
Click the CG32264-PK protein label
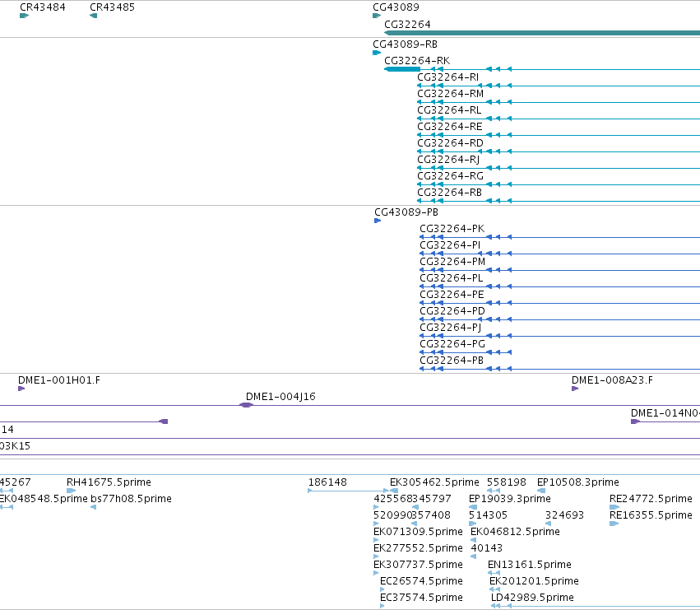(x=452, y=229)
